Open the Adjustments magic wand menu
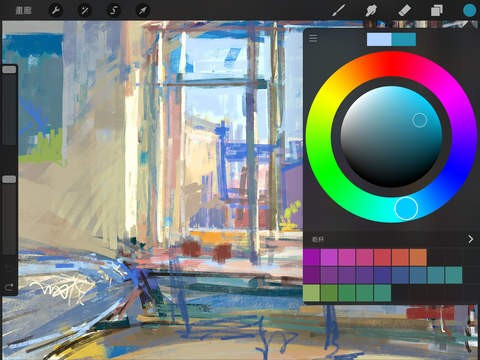480x360 pixels. click(85, 10)
